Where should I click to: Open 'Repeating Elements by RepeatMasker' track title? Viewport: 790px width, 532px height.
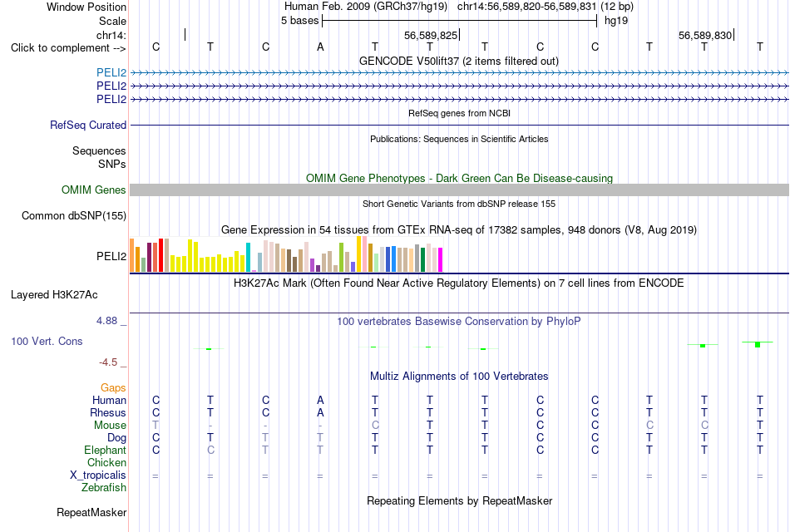click(459, 501)
